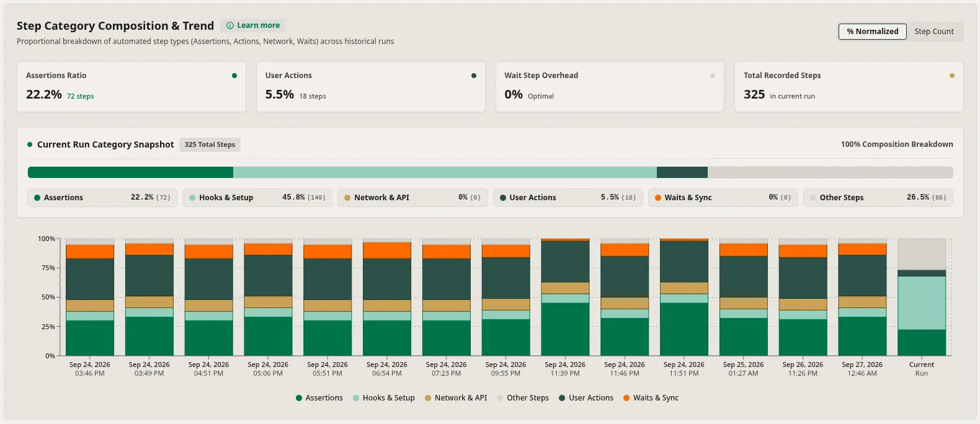Click the "72 steps" text under Assertions Ratio

81,96
